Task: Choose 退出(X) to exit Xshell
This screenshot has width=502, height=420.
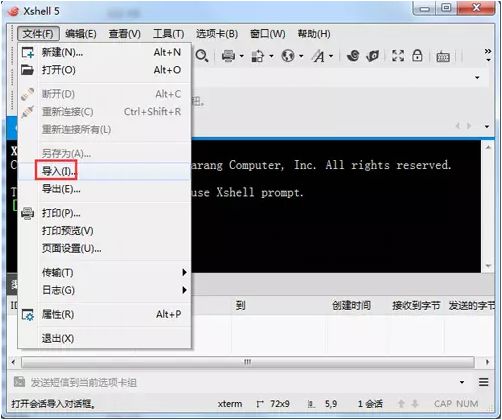Action: (x=105, y=339)
